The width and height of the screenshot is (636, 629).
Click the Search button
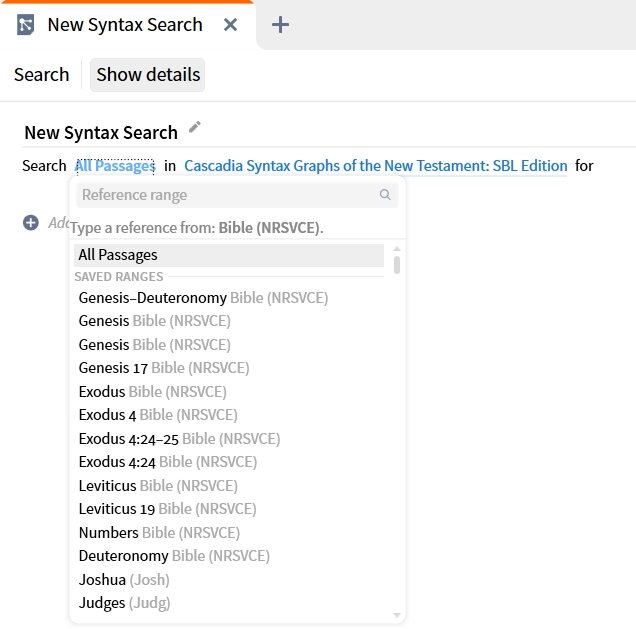(x=41, y=75)
